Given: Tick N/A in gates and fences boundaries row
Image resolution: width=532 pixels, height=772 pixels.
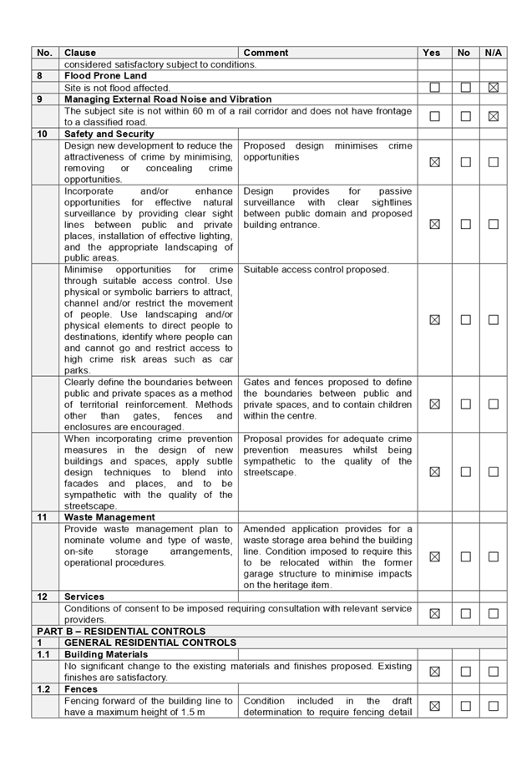Looking at the screenshot, I should pos(493,404).
